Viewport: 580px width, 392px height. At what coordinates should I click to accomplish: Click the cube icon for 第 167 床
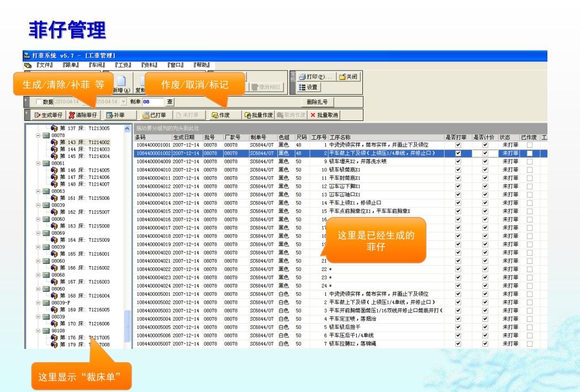[x=54, y=282]
